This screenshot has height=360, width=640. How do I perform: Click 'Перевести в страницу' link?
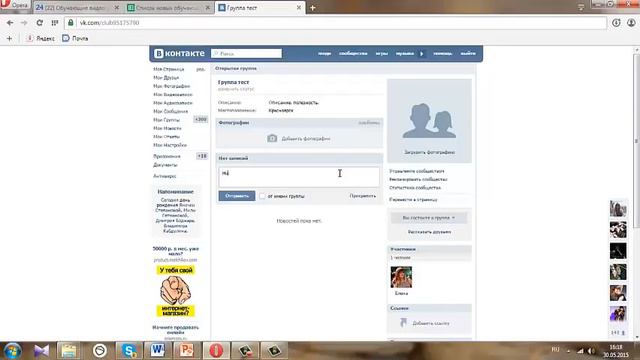[x=413, y=200]
